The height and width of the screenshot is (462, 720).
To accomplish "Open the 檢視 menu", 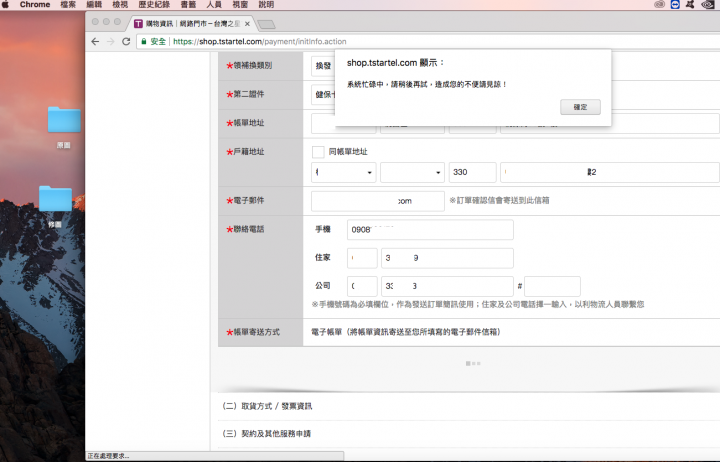I will click(120, 5).
